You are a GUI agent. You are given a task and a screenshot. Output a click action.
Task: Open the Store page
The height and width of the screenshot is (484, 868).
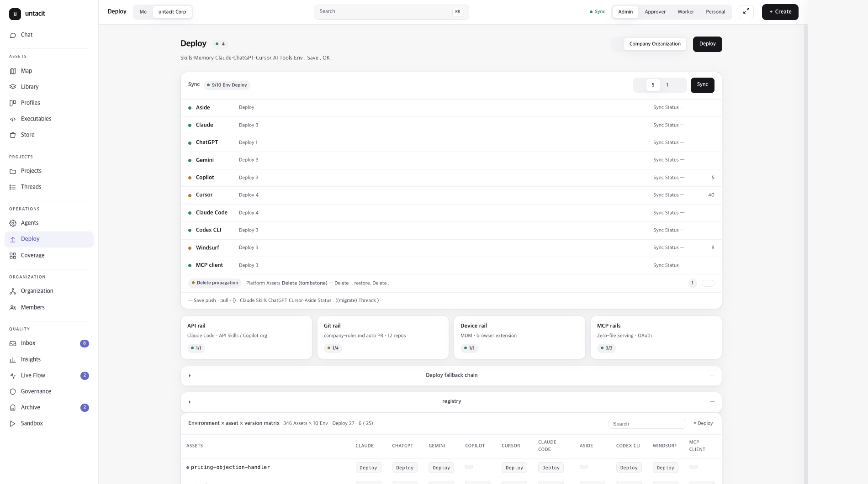pyautogui.click(x=49, y=135)
